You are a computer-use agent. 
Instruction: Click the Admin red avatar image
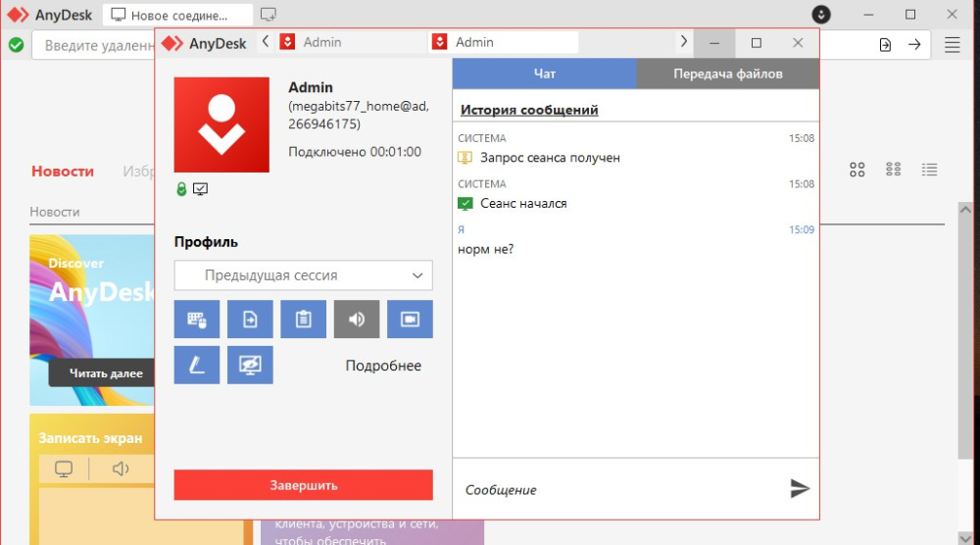(x=221, y=125)
